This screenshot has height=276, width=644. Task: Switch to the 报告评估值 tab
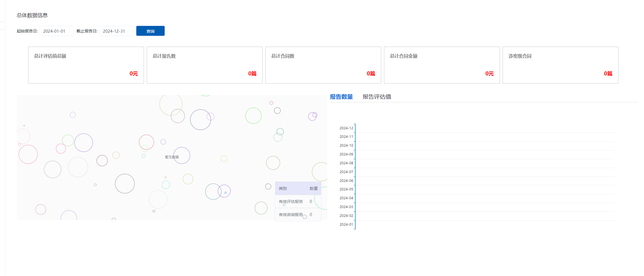coord(377,97)
